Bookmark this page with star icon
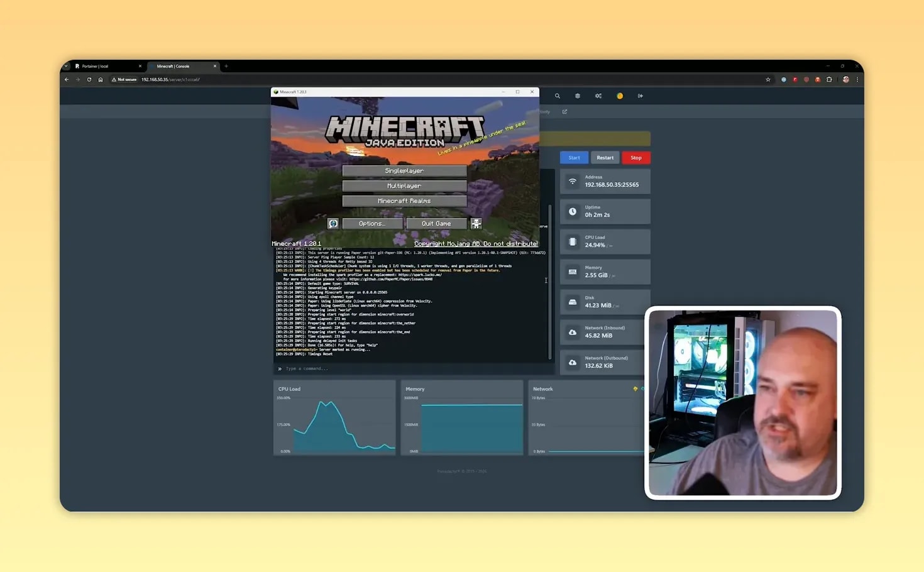 click(768, 80)
